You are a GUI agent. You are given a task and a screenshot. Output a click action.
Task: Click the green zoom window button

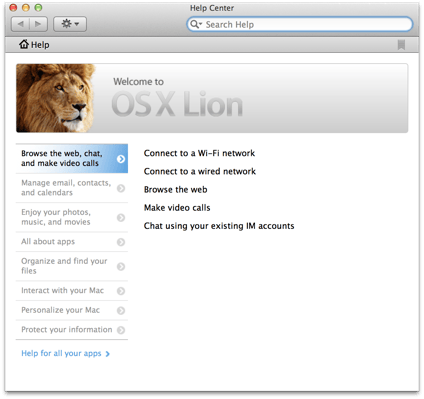point(39,8)
